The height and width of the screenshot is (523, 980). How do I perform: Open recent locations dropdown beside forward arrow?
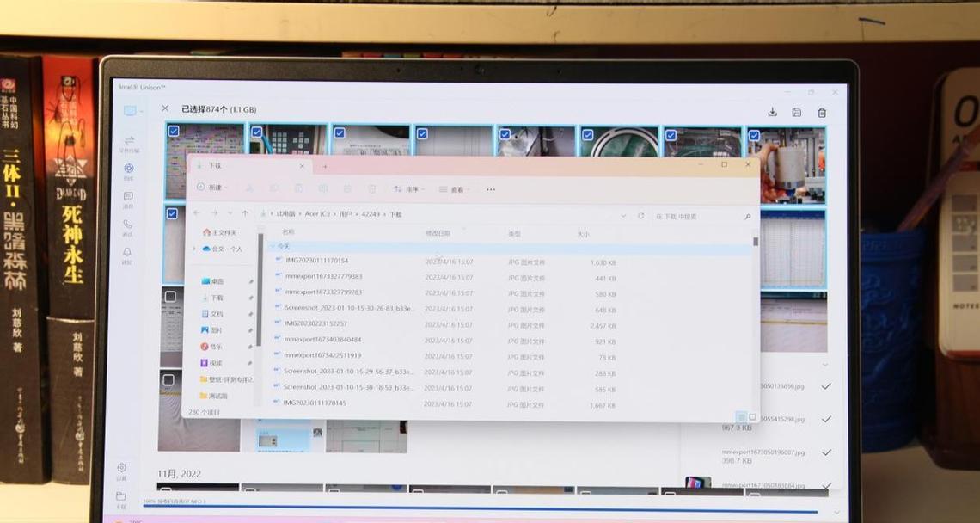coord(230,213)
